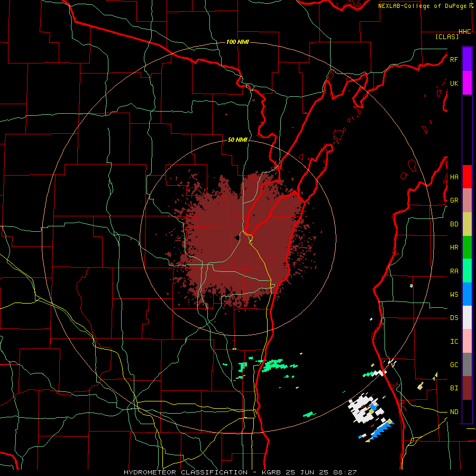
Task: Click the HR legend label
Action: point(454,248)
